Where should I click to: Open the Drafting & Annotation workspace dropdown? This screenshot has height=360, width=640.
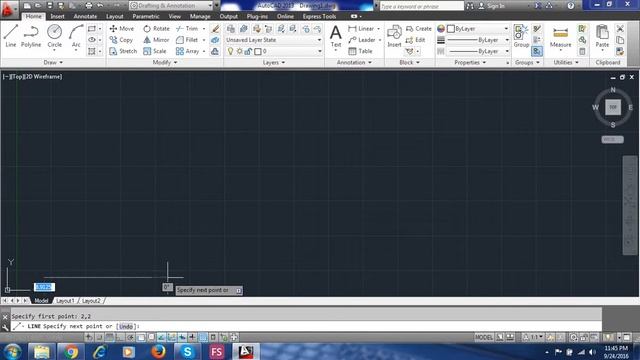tap(171, 6)
